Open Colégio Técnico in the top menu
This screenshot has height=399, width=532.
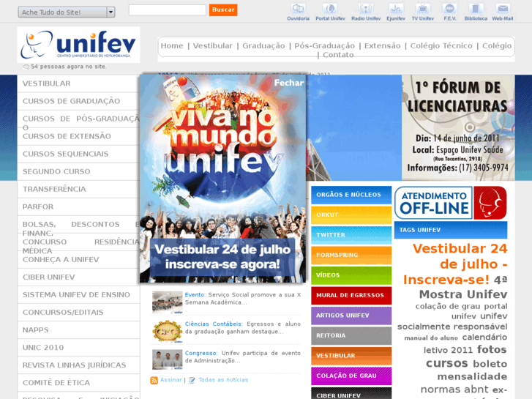(441, 46)
